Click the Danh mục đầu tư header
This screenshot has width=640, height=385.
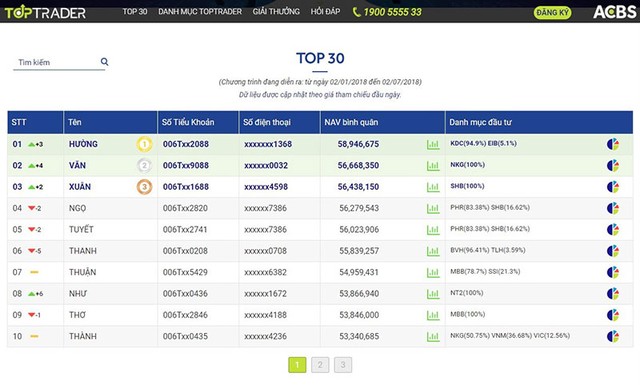[x=539, y=122]
